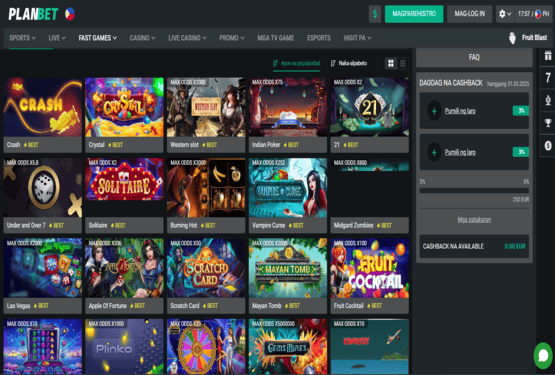Open the Burning Hot game thumbnail
This screenshot has width=555, height=375.
click(206, 188)
